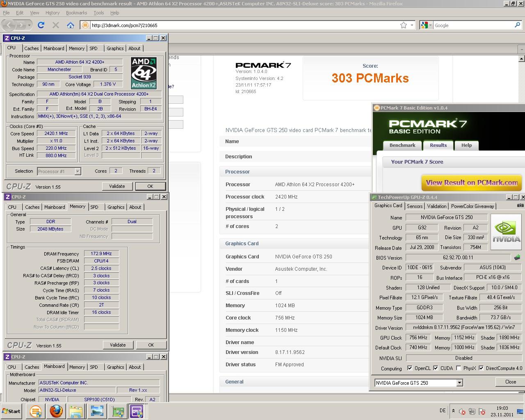Click the '172.9 MHz' DRAM Frequency value
The image size is (525, 420).
tap(101, 253)
